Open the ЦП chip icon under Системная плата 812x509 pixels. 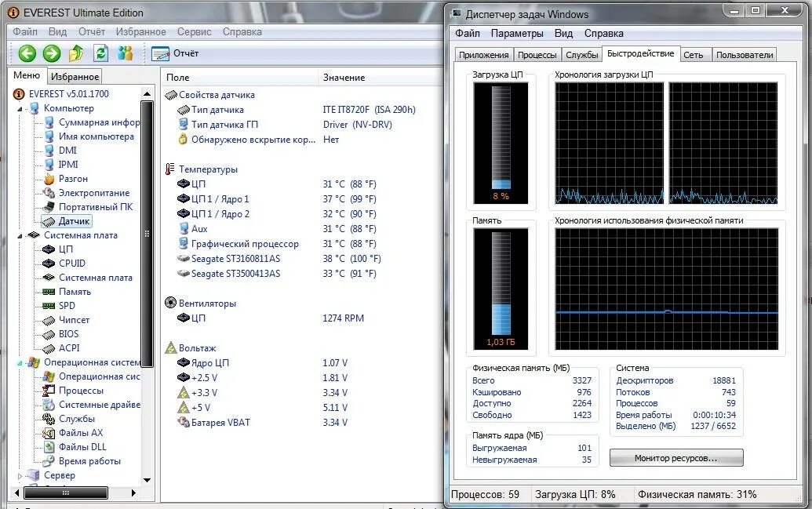point(49,249)
